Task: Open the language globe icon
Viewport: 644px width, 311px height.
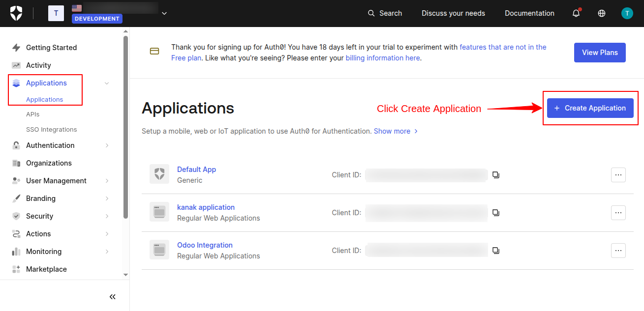Action: 602,13
